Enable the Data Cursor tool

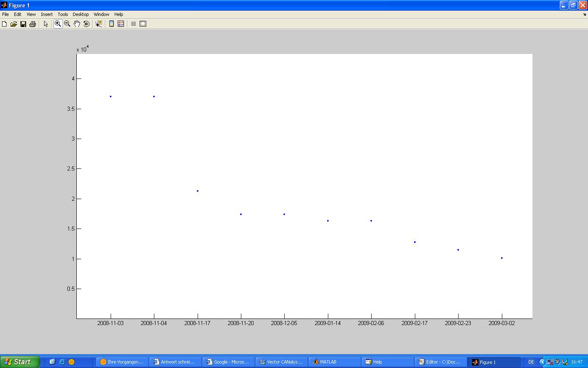[98, 24]
